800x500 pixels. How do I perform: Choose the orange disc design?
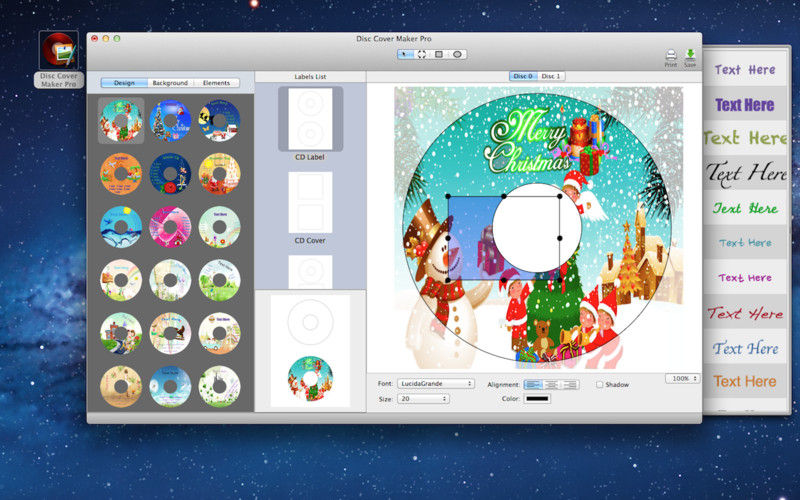(x=121, y=173)
